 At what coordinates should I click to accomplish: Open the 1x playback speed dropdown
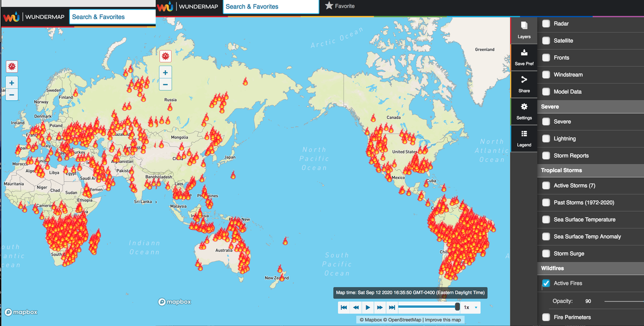(471, 307)
